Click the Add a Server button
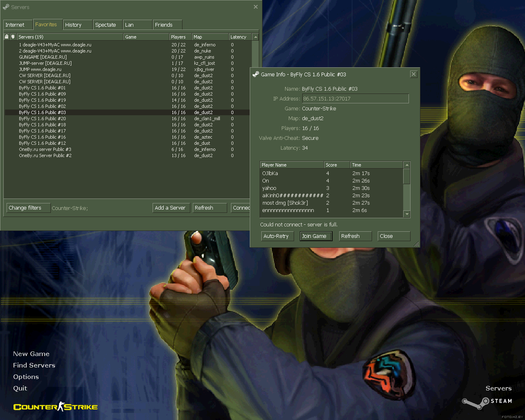 point(171,208)
